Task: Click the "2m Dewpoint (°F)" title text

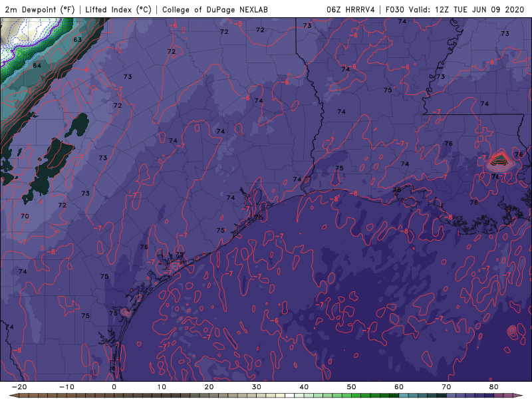Action: pyautogui.click(x=39, y=9)
